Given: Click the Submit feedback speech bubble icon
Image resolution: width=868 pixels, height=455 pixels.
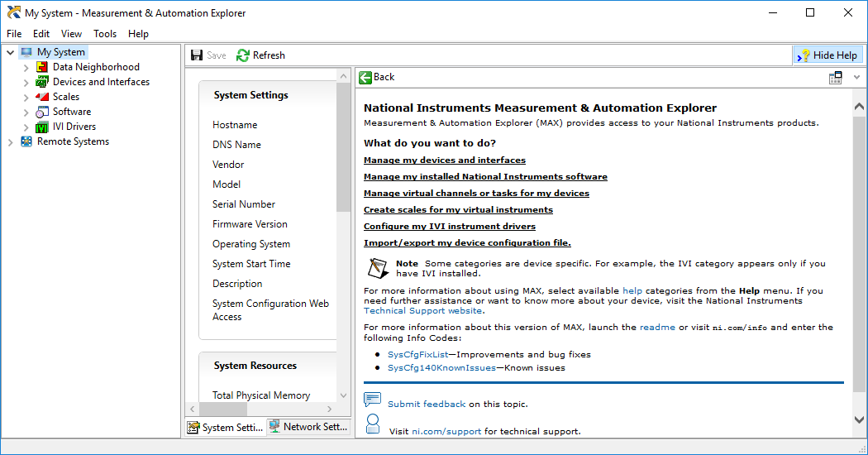Looking at the screenshot, I should coord(372,400).
